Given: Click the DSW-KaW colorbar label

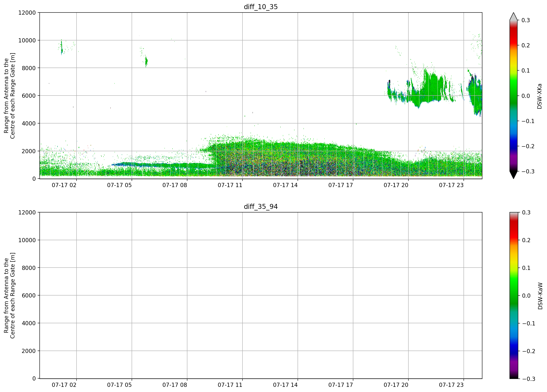Looking at the screenshot, I should [x=540, y=296].
